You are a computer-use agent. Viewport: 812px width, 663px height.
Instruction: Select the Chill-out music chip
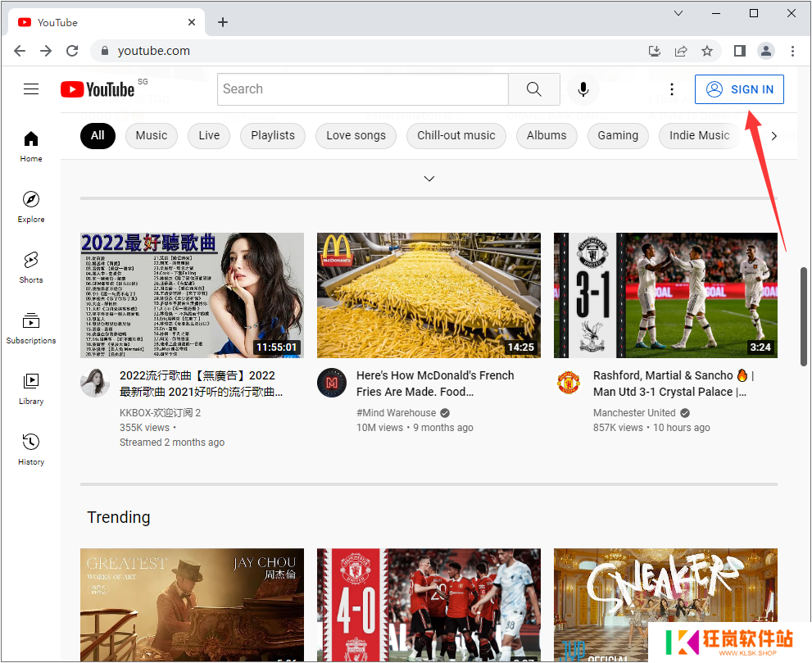pos(456,136)
